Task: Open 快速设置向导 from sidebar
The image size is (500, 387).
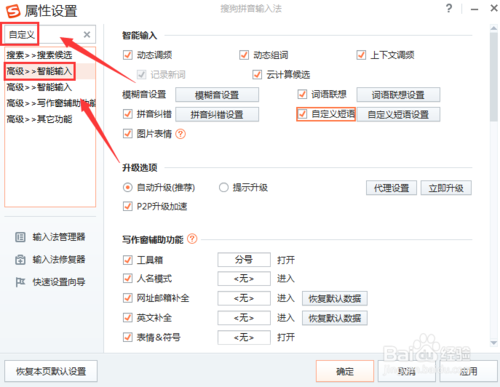Action: [x=50, y=282]
